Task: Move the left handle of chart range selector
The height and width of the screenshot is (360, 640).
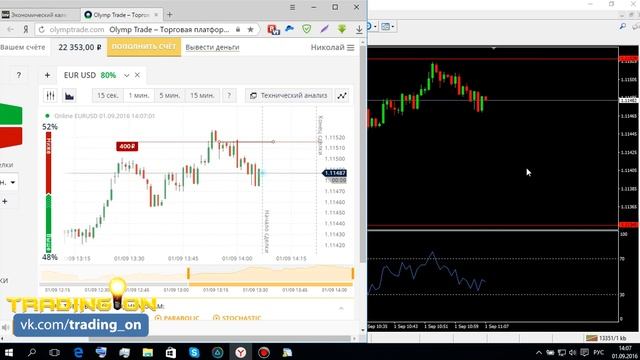Action: click(188, 273)
